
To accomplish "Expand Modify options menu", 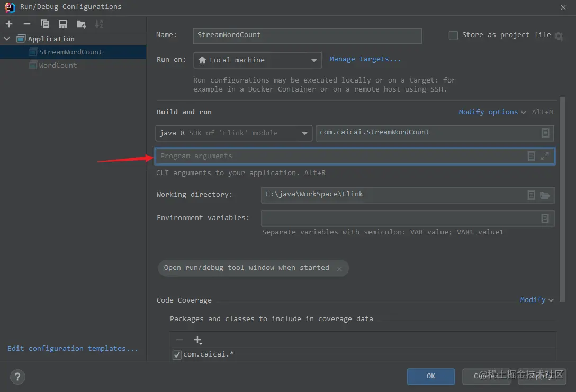I will [x=492, y=112].
